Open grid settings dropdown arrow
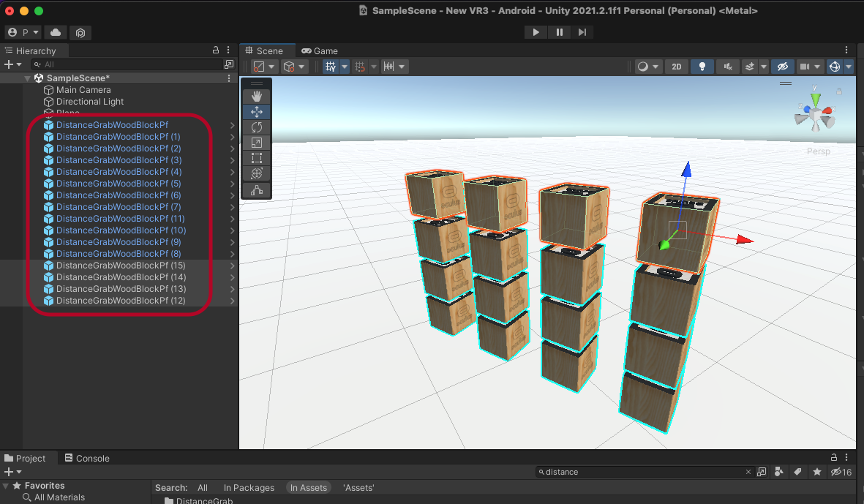The height and width of the screenshot is (504, 864). tap(345, 67)
